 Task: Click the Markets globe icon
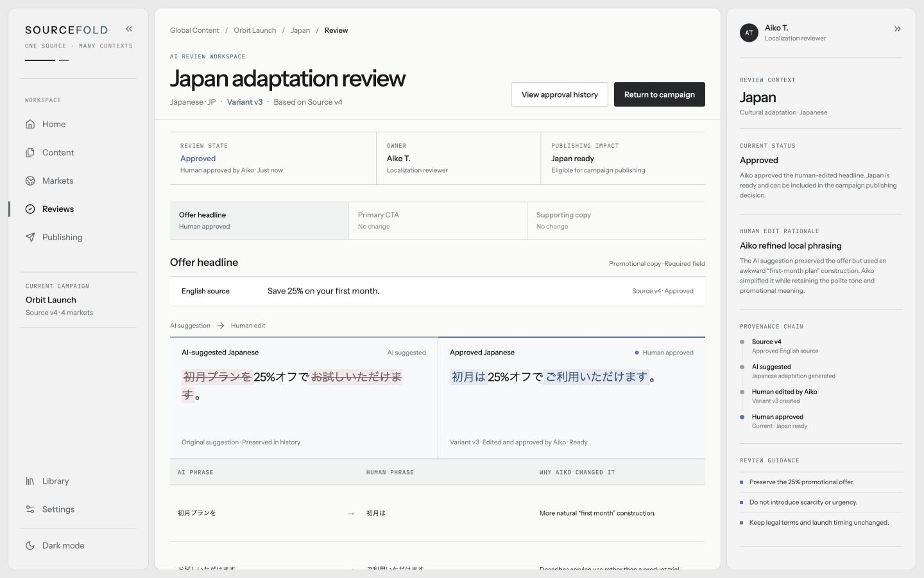[x=30, y=180]
